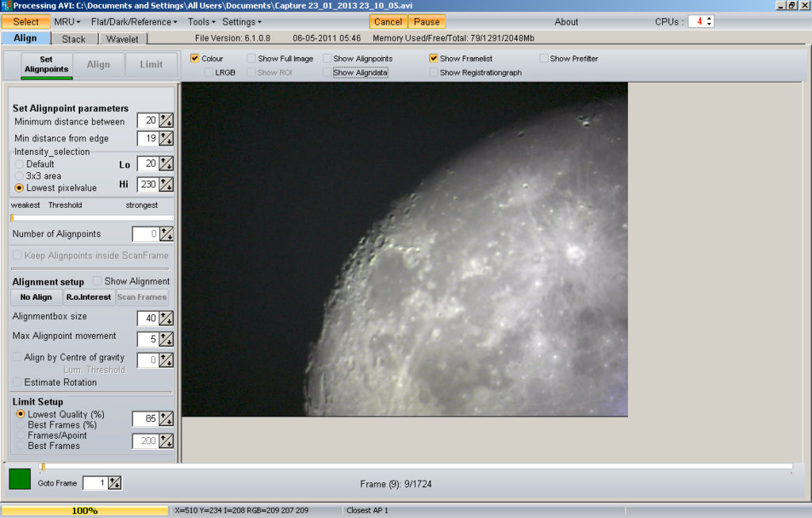The width and height of the screenshot is (812, 518).
Task: Increase the Lowest Quality percentage
Action: [165, 415]
